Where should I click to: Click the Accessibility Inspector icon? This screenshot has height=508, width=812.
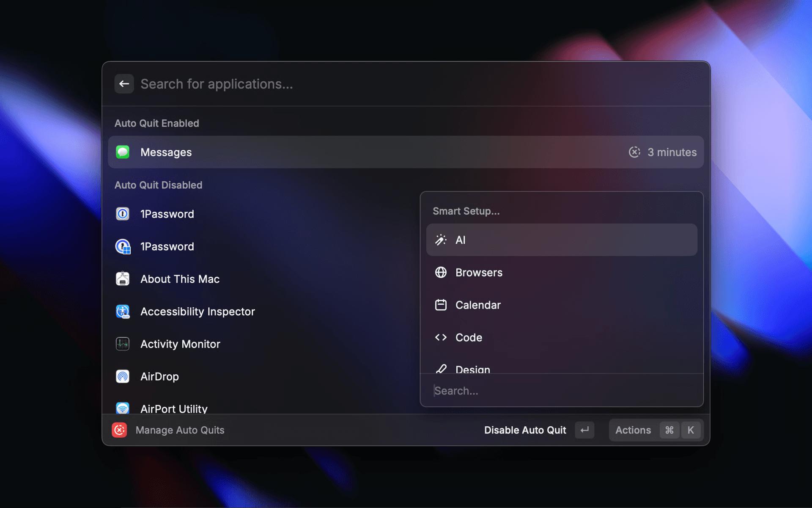pyautogui.click(x=123, y=311)
